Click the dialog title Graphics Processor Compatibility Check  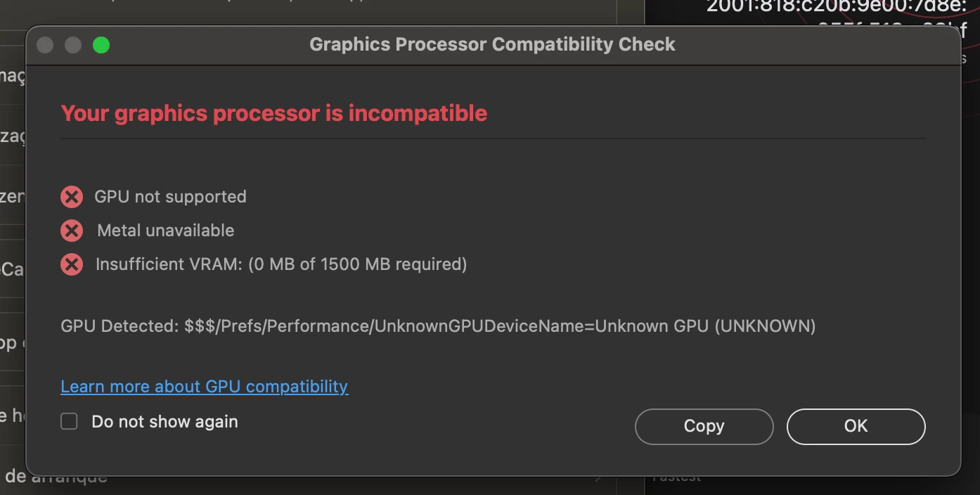pos(492,44)
